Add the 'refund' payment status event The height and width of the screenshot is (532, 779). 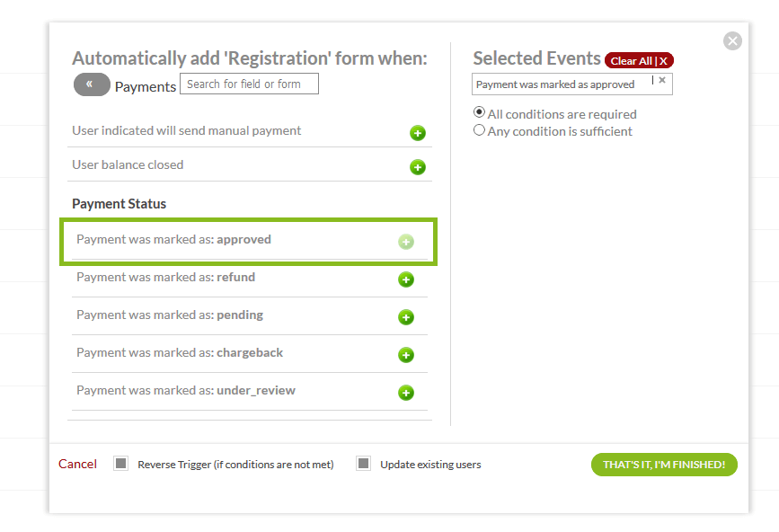click(x=406, y=279)
